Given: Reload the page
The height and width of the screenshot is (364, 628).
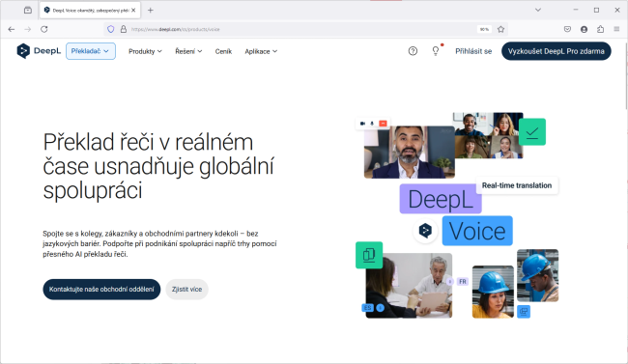Looking at the screenshot, I should [44, 29].
